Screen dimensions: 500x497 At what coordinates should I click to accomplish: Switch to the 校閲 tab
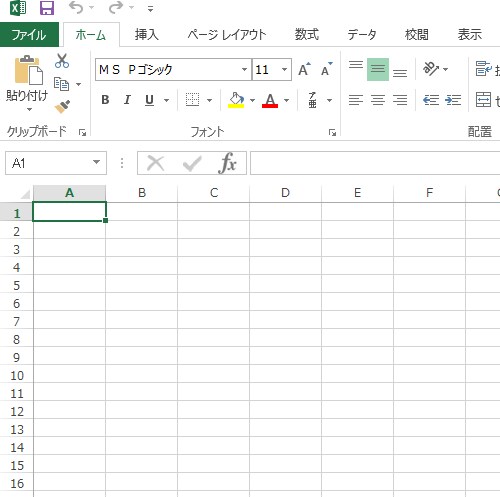[x=417, y=35]
